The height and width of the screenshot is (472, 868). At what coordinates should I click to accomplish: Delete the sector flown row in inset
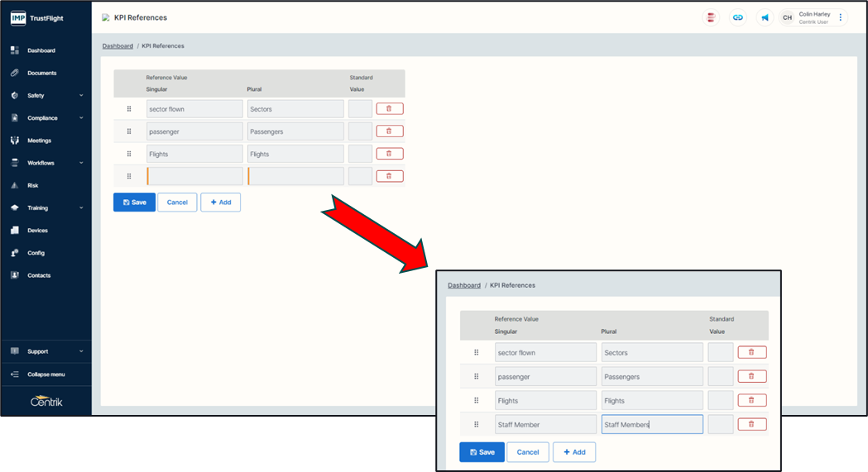point(752,352)
